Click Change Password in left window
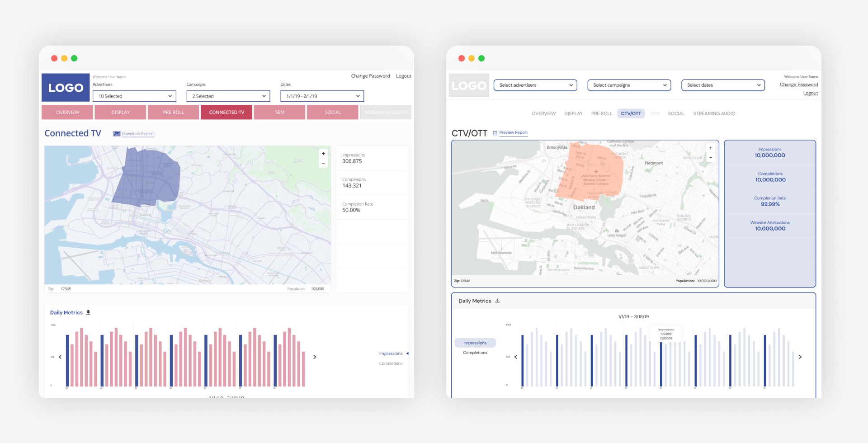Image resolution: width=868 pixels, height=443 pixels. [371, 76]
